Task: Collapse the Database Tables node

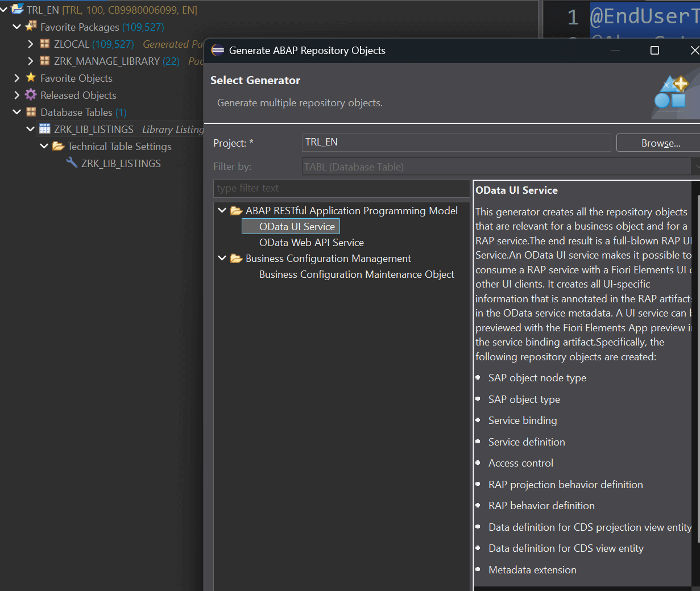Action: pyautogui.click(x=17, y=112)
